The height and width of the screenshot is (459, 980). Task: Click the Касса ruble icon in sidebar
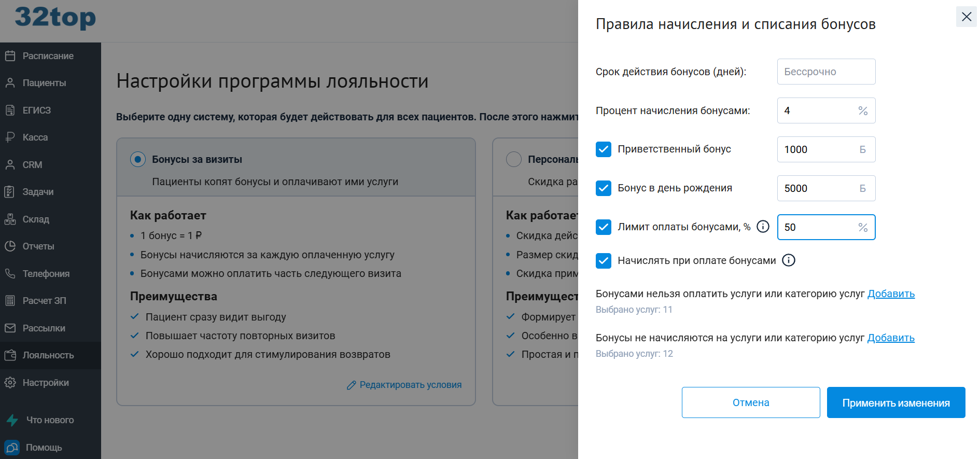pos(10,137)
